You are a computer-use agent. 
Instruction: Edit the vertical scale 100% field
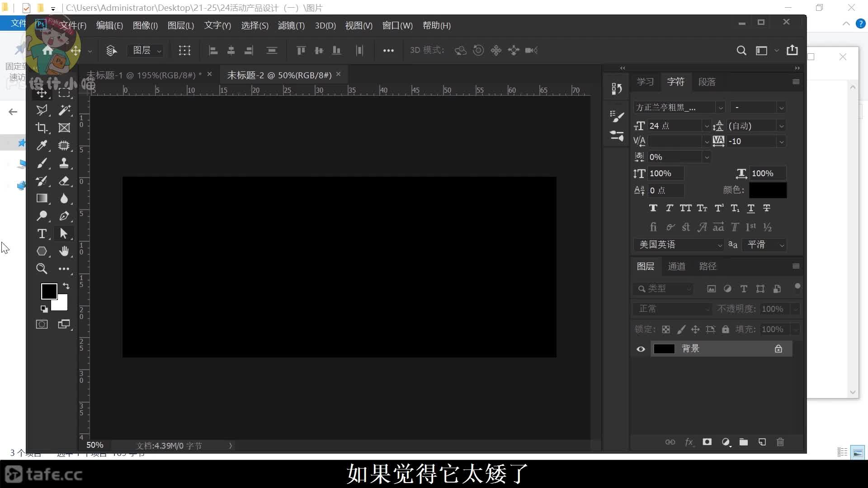click(665, 174)
